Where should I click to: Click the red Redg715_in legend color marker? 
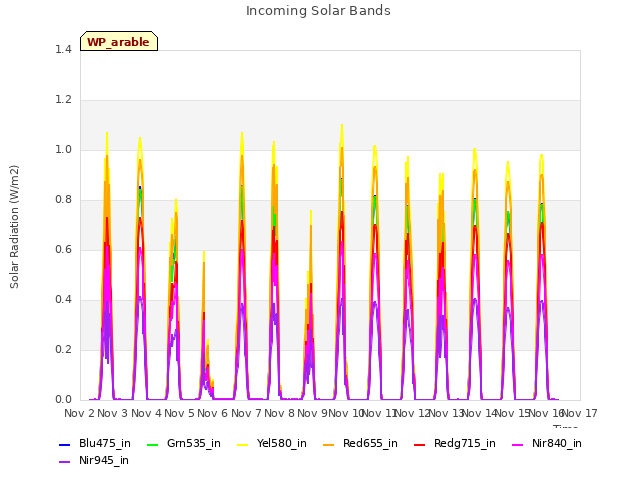pos(419,444)
